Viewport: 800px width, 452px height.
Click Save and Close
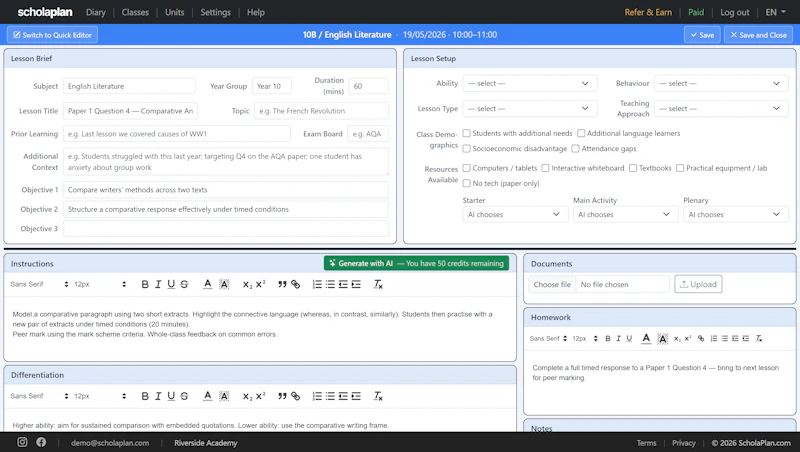click(x=758, y=35)
